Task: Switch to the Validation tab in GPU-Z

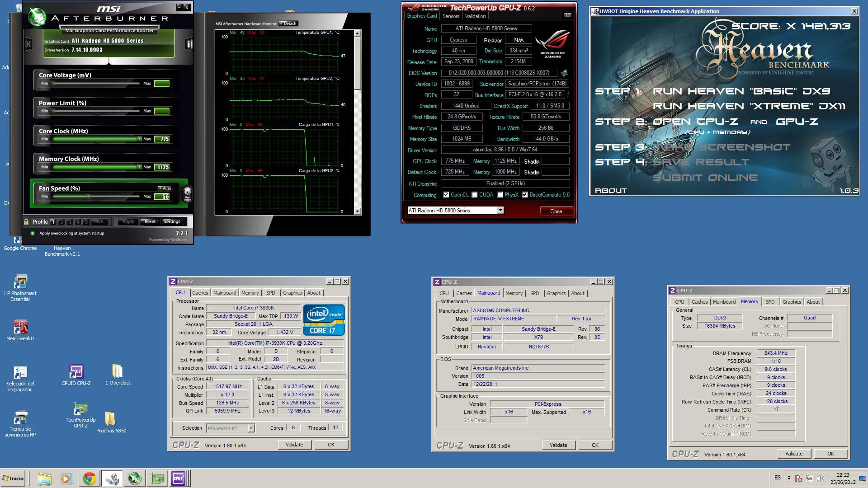Action: (x=475, y=16)
